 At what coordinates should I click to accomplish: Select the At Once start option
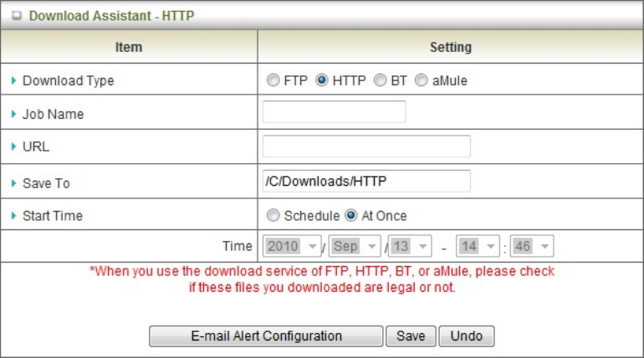click(x=351, y=216)
